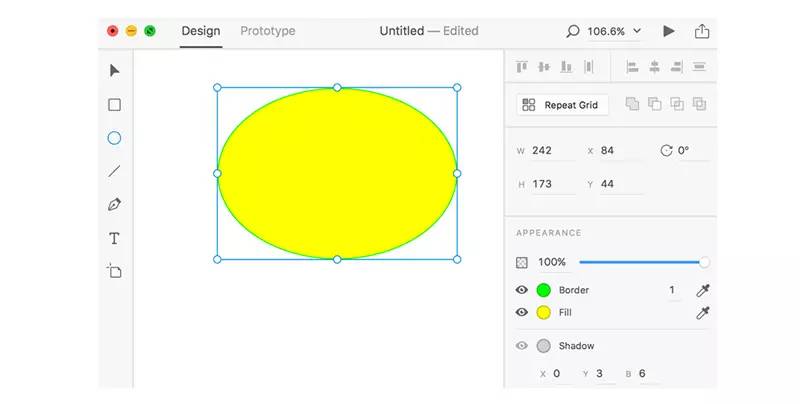Screen dimensions: 800x404
Task: Click the Repeat Grid button
Action: click(561, 105)
